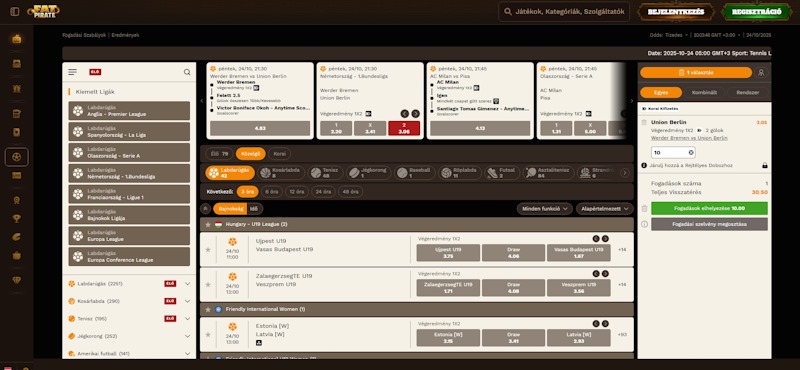This screenshot has height=370, width=800.
Task: Open Anglia - Premier League featured league
Action: (129, 111)
